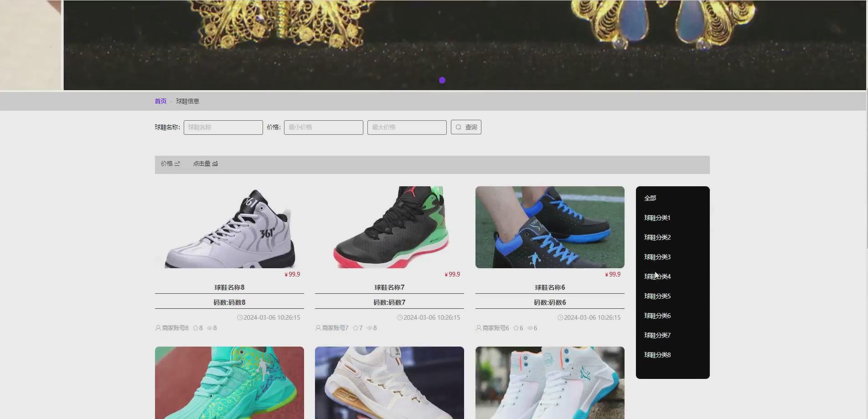
Task: Click the eye view-count icon on 球鞋名称6
Action: pyautogui.click(x=530, y=327)
